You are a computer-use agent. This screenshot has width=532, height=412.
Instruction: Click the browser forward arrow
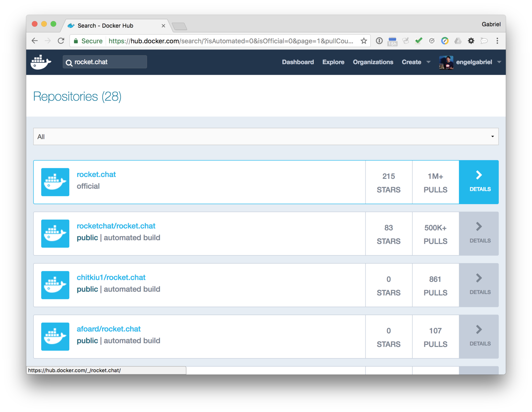[48, 41]
